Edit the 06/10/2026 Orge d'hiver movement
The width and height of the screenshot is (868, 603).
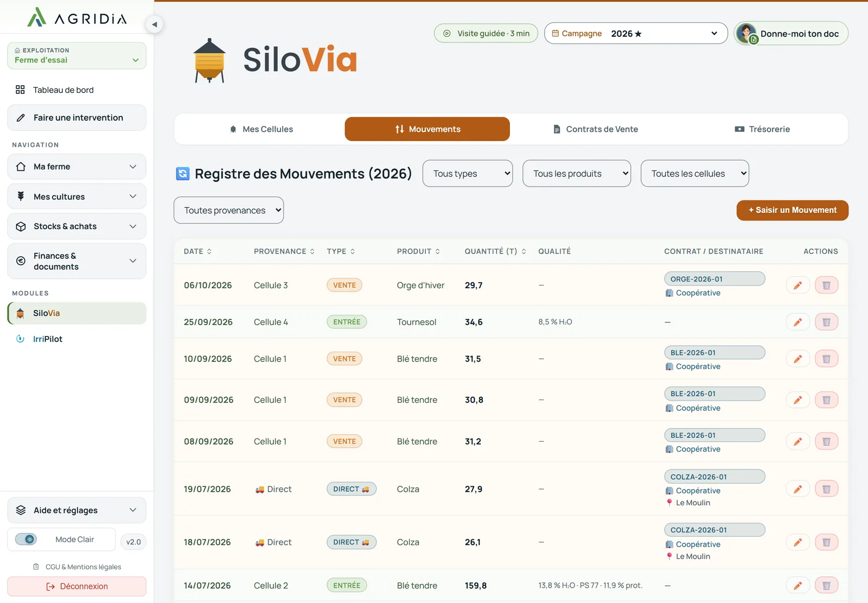797,285
